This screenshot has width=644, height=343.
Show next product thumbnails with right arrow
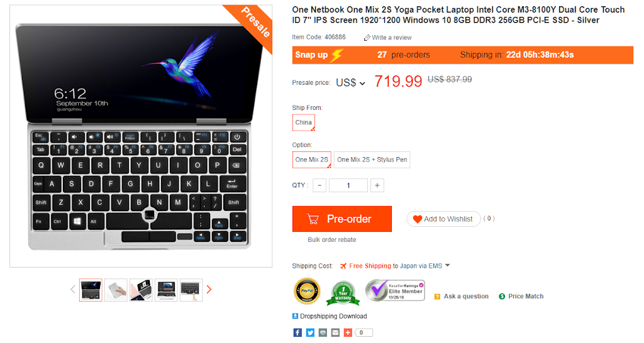209,290
